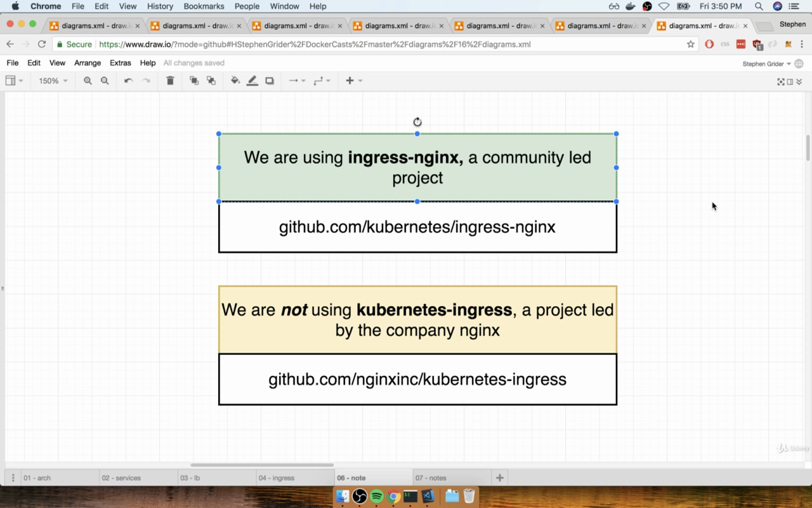Toggle shadow on selected shape
The height and width of the screenshot is (508, 812).
click(270, 81)
